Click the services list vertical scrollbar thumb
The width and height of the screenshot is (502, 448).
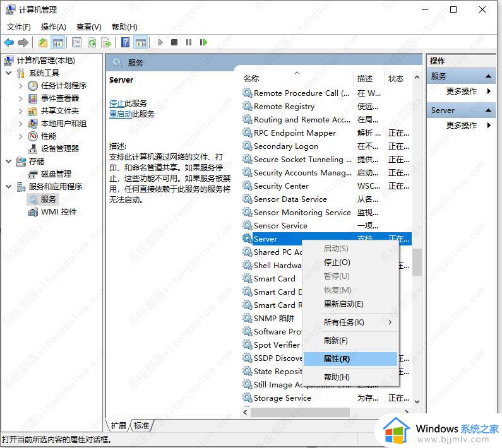417,262
